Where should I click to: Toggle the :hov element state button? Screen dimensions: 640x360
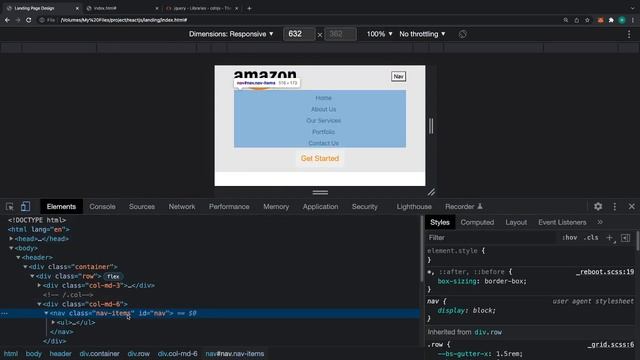coord(569,238)
